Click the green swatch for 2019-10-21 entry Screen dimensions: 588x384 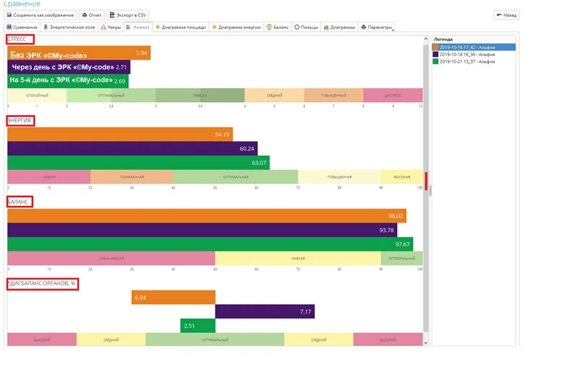click(435, 61)
